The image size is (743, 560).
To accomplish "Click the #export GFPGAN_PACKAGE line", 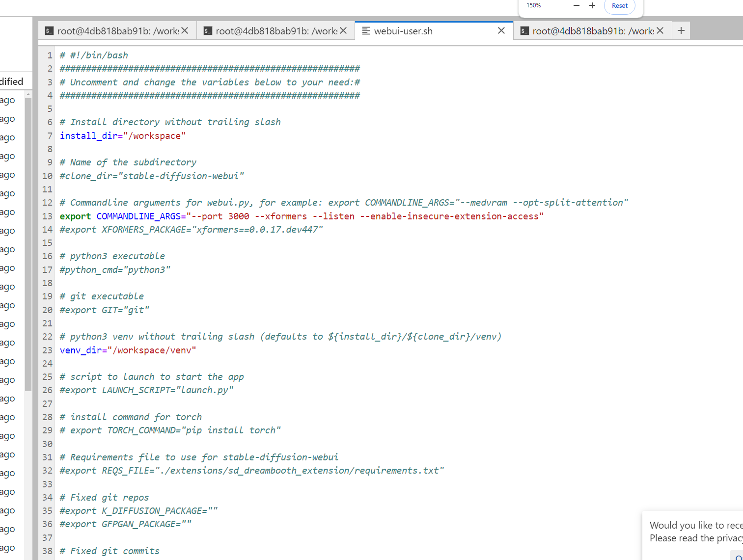I will point(126,524).
